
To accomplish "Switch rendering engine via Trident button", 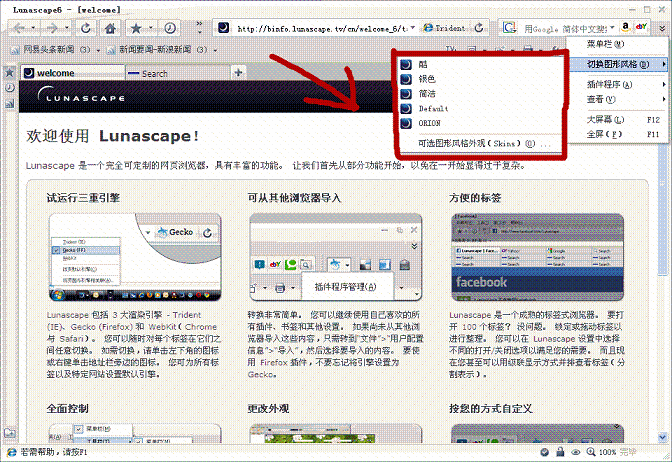I will point(444,28).
